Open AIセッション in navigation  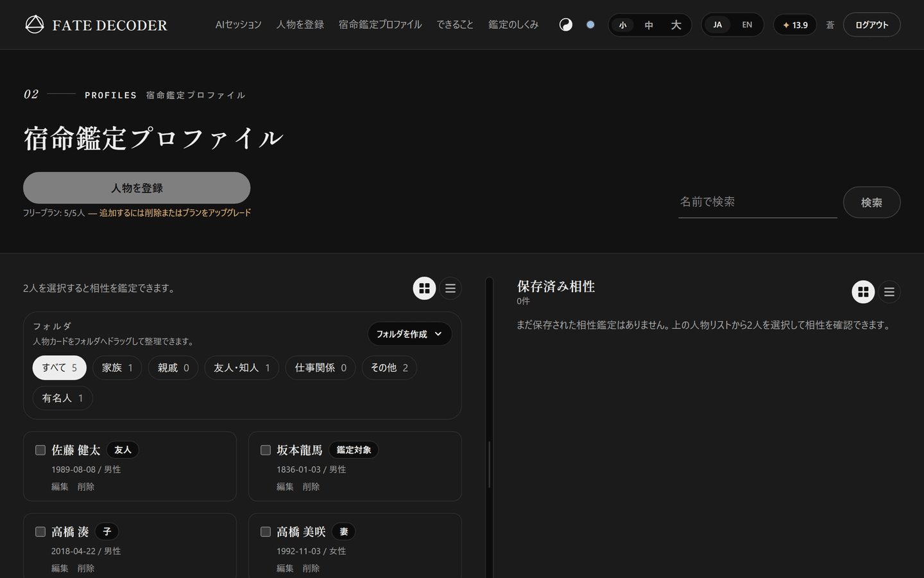pos(239,24)
